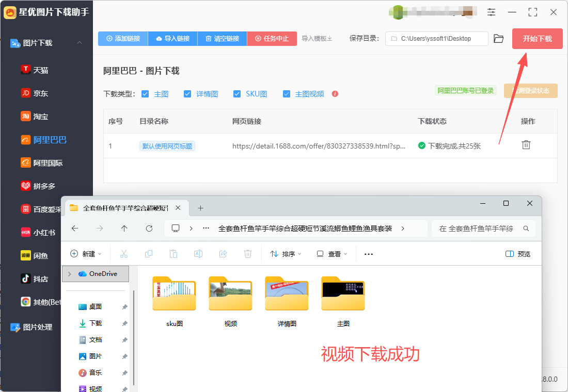Select the sku图 folder
568x392 pixels.
pyautogui.click(x=174, y=302)
